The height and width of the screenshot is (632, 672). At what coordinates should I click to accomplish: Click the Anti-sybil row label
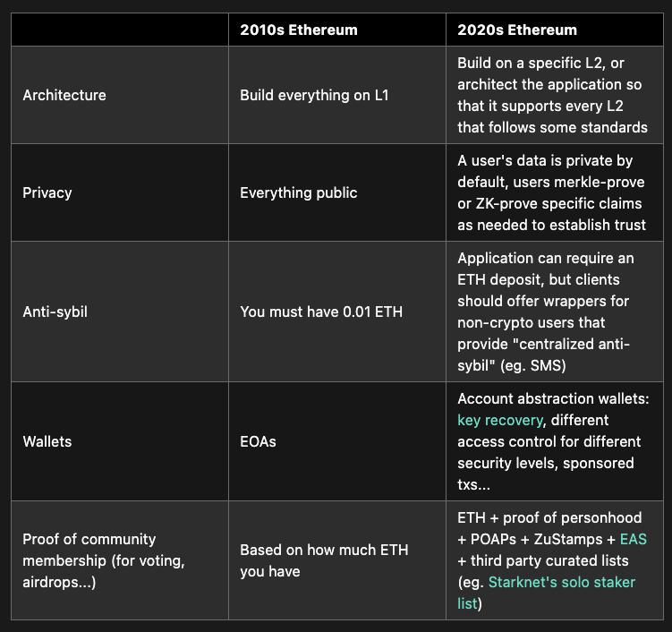[x=55, y=312]
